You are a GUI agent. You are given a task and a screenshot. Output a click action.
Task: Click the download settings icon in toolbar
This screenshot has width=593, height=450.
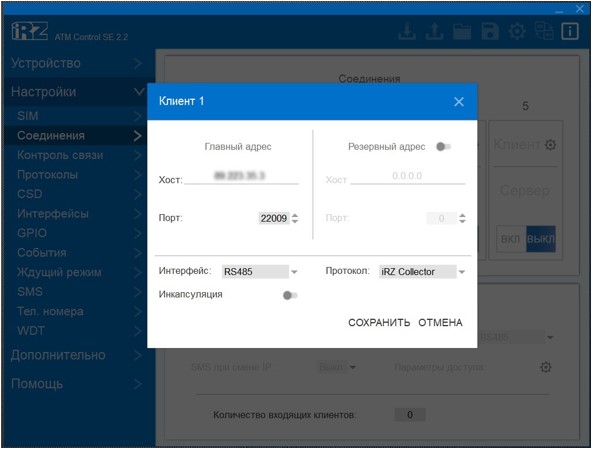click(x=407, y=31)
